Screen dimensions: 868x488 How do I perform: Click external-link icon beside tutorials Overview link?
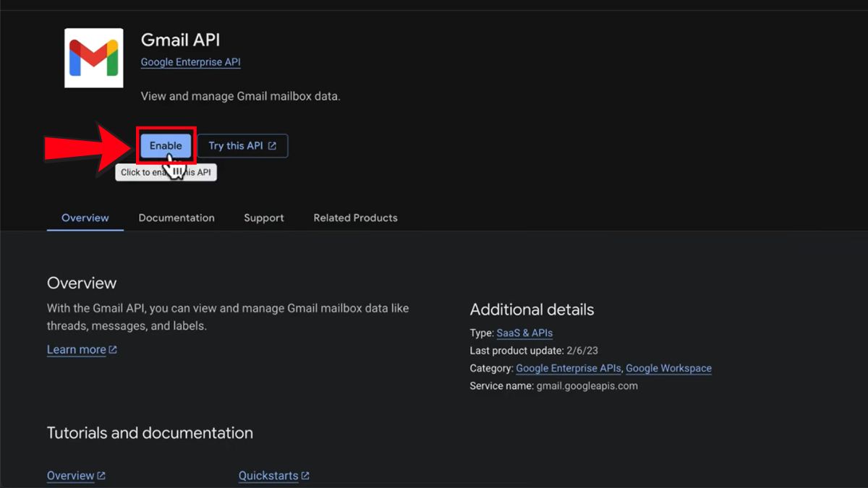pyautogui.click(x=101, y=476)
